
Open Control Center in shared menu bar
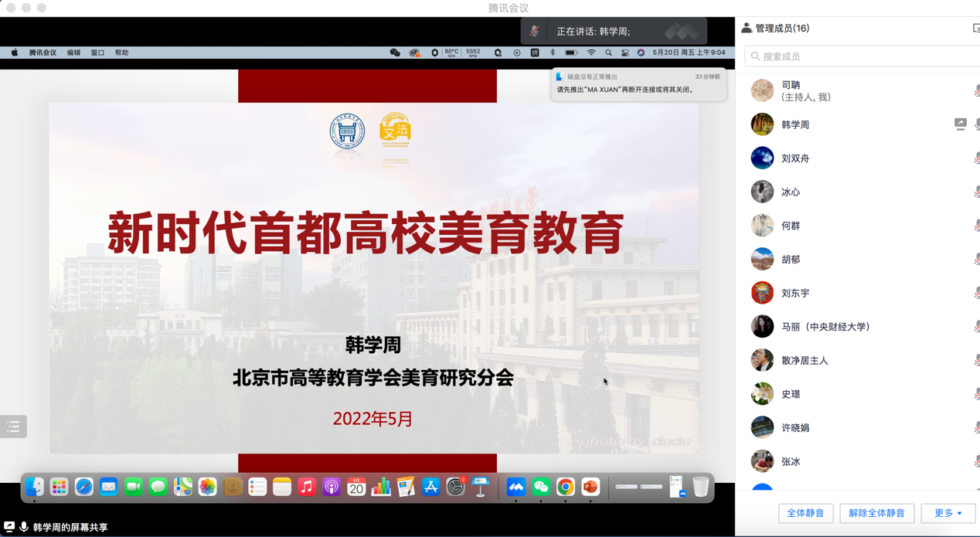(x=624, y=53)
